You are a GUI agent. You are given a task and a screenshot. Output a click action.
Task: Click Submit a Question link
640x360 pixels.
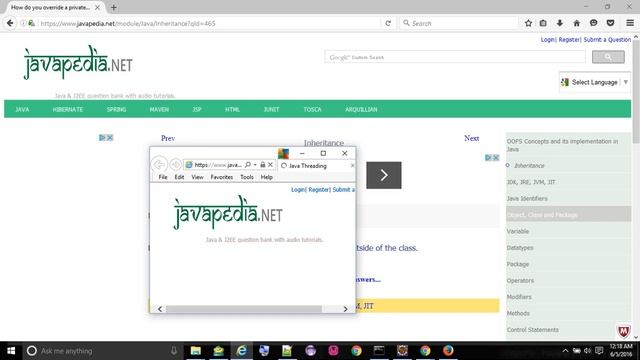coord(607,40)
